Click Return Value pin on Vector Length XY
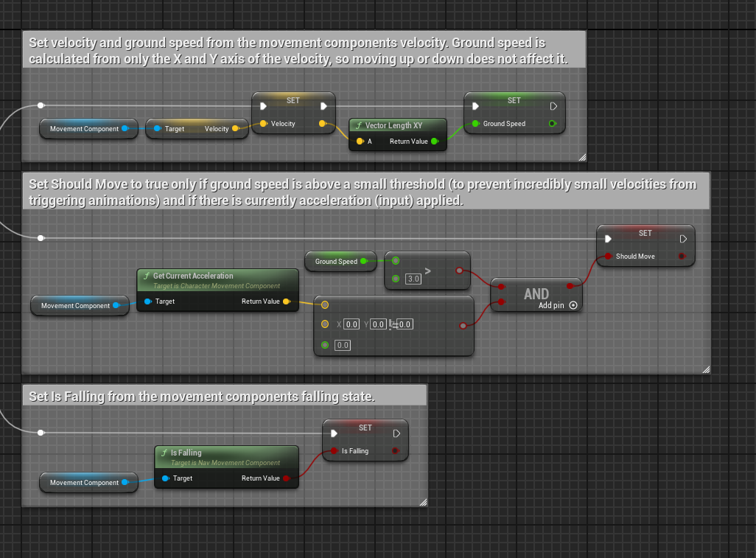 435,142
